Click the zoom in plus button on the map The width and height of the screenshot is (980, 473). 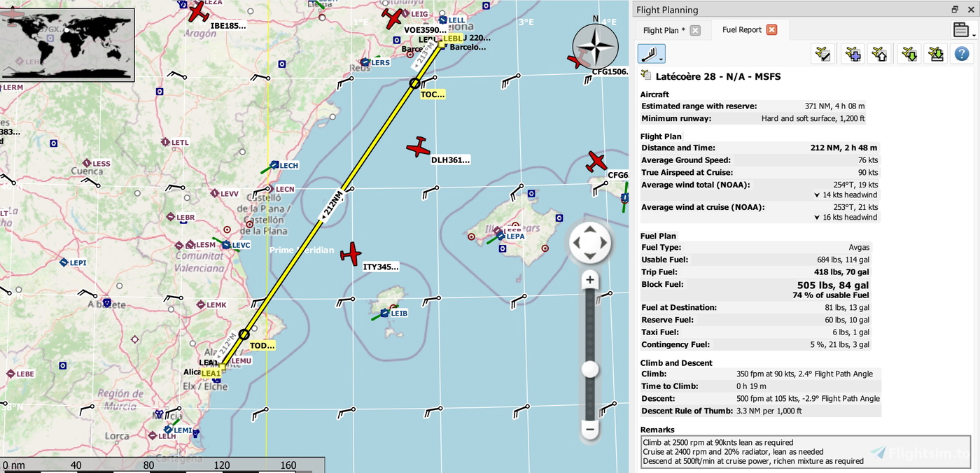coord(589,279)
